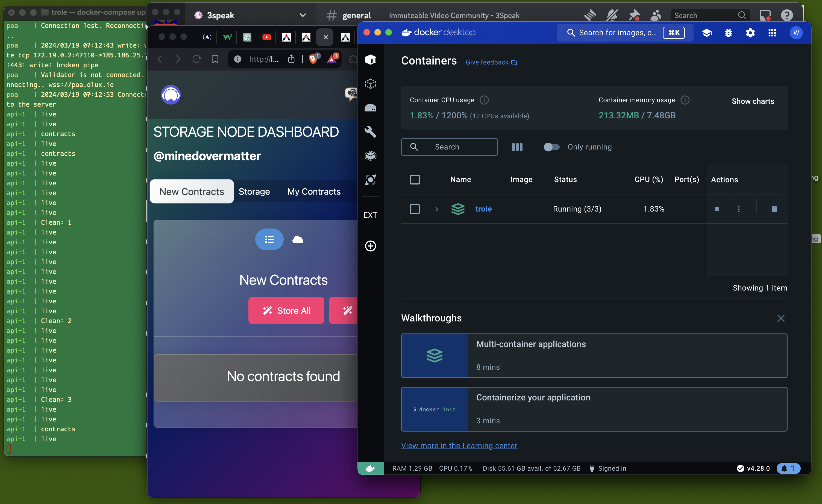Open the Troubleshoot bug icon in Docker header
The height and width of the screenshot is (504, 822).
click(728, 33)
